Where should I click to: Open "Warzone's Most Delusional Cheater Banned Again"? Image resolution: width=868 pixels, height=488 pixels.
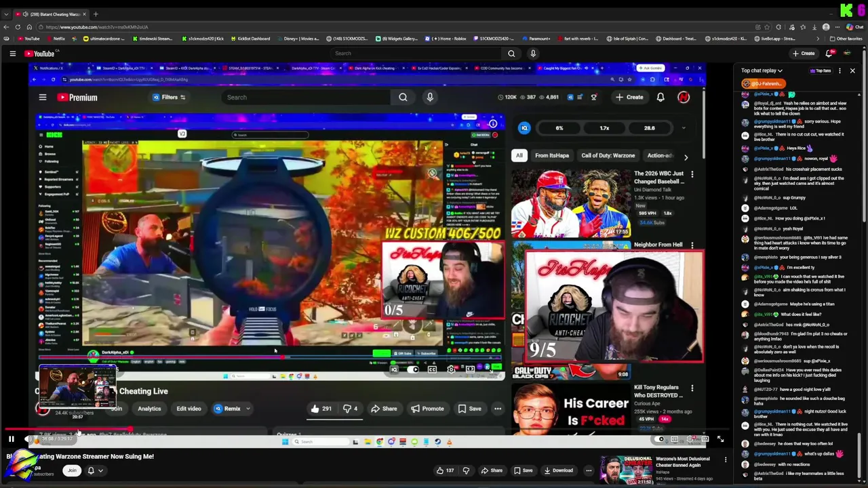683,462
